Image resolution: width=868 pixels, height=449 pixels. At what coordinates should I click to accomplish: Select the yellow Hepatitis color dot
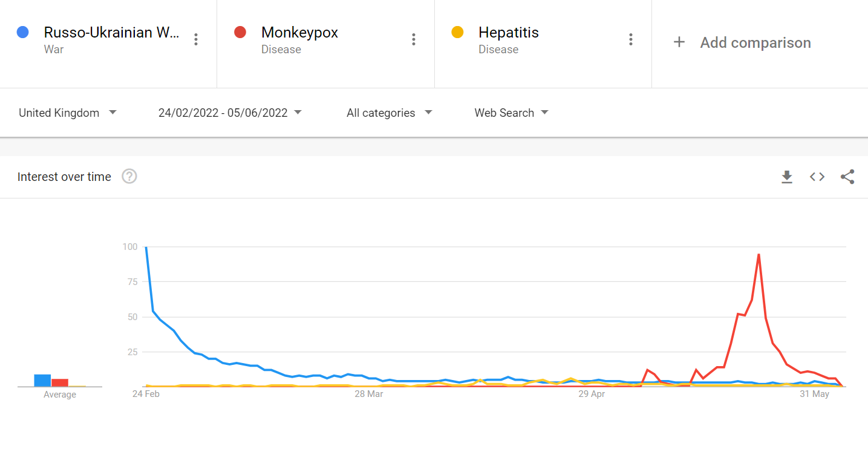(458, 32)
